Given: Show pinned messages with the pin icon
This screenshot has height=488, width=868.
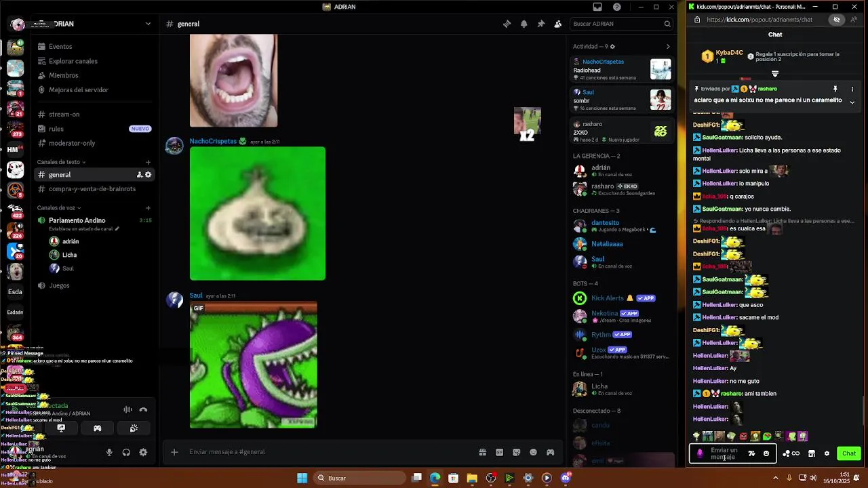Looking at the screenshot, I should [540, 24].
